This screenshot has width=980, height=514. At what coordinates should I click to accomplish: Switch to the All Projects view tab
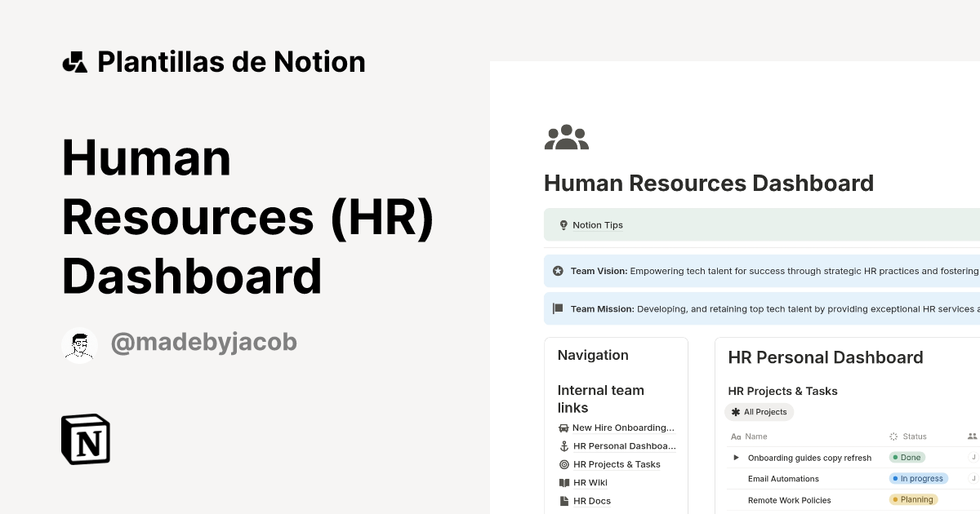(x=759, y=412)
